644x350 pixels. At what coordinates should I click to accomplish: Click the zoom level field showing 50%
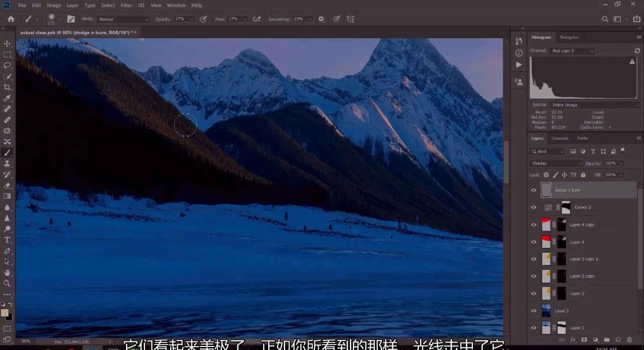pyautogui.click(x=26, y=341)
